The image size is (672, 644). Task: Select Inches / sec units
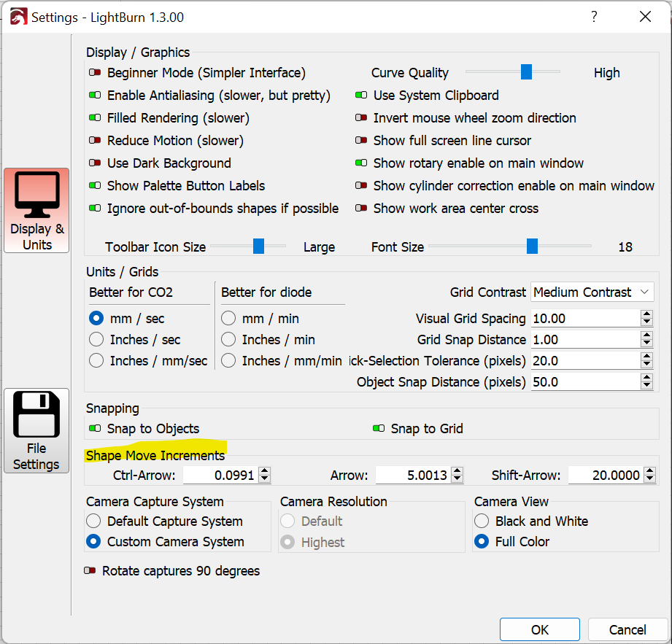click(96, 339)
